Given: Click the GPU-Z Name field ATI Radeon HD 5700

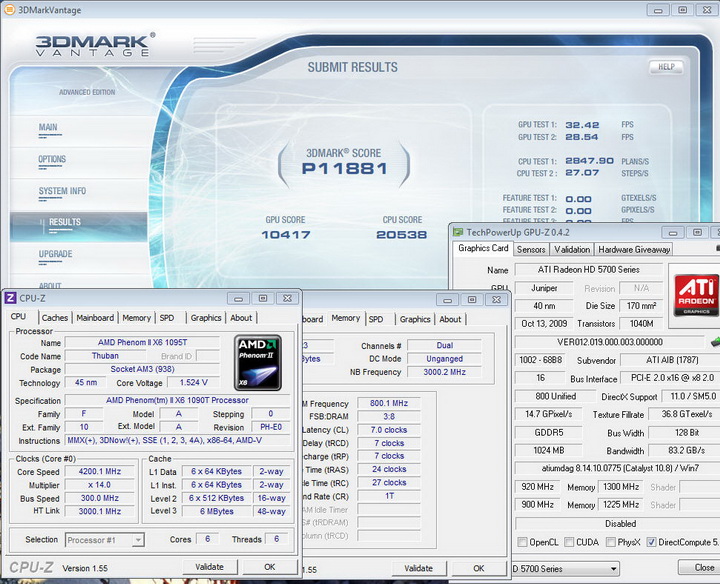Looking at the screenshot, I should tap(588, 270).
